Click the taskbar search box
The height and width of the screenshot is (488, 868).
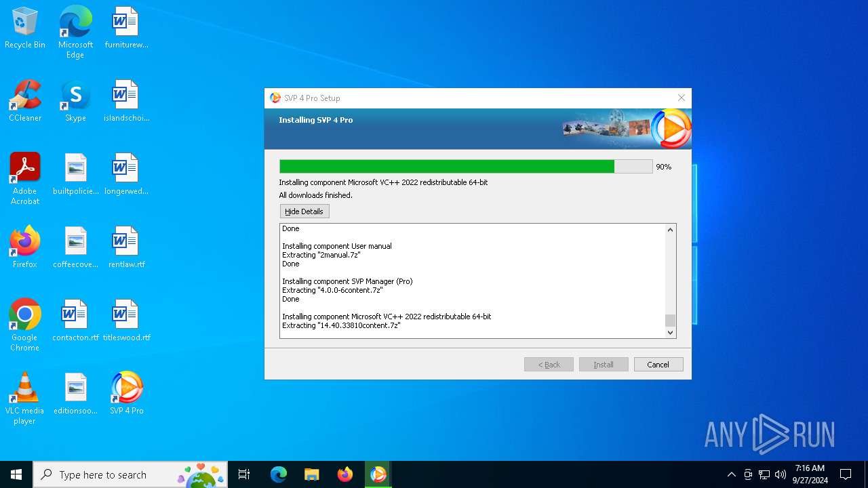130,474
